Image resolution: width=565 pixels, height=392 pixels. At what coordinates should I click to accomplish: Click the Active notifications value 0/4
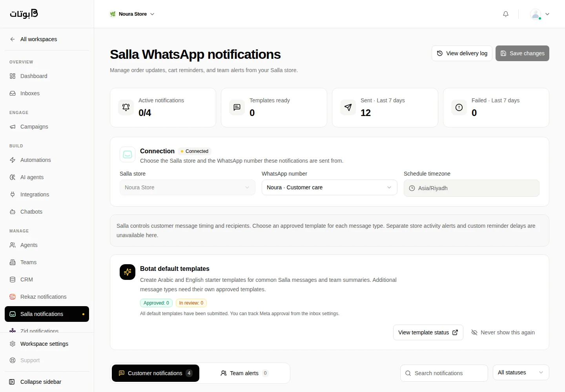(145, 113)
